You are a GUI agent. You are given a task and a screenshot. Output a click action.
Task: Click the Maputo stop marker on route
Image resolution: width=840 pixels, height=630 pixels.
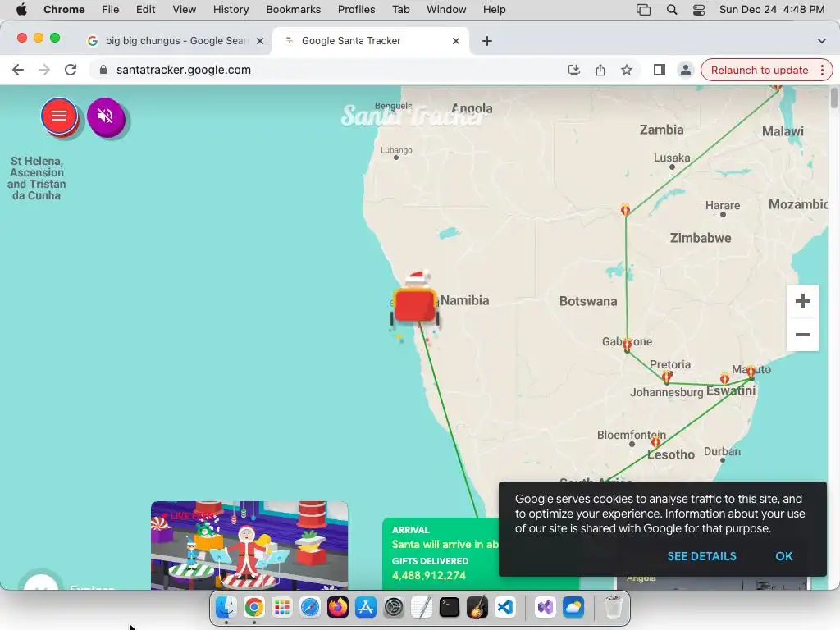[x=751, y=371]
